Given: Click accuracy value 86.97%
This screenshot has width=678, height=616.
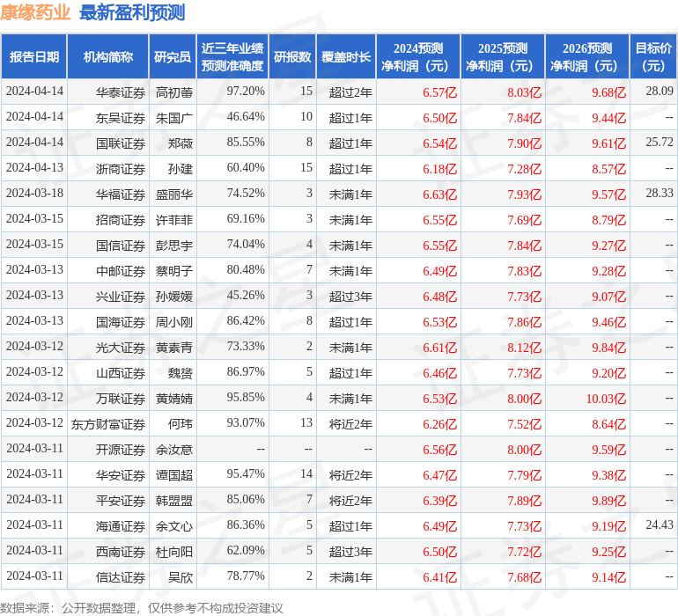Looking at the screenshot, I should pyautogui.click(x=246, y=371).
